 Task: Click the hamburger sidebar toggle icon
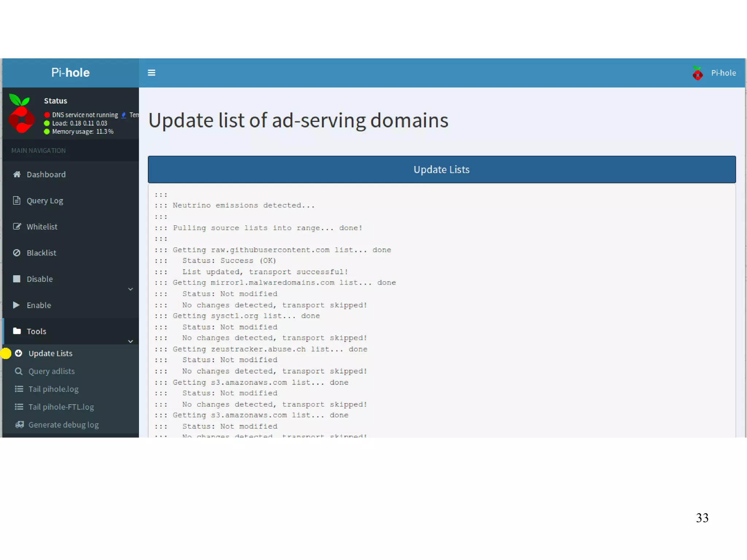coord(151,73)
